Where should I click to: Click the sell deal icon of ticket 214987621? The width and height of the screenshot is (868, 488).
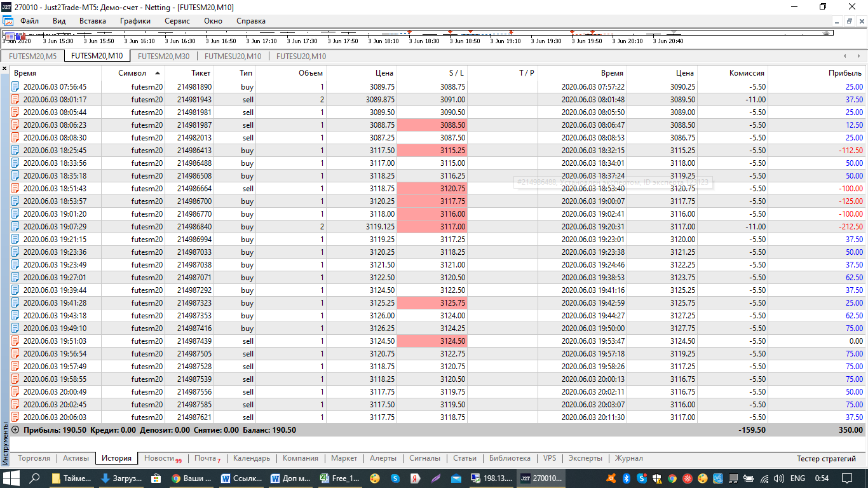click(x=16, y=417)
